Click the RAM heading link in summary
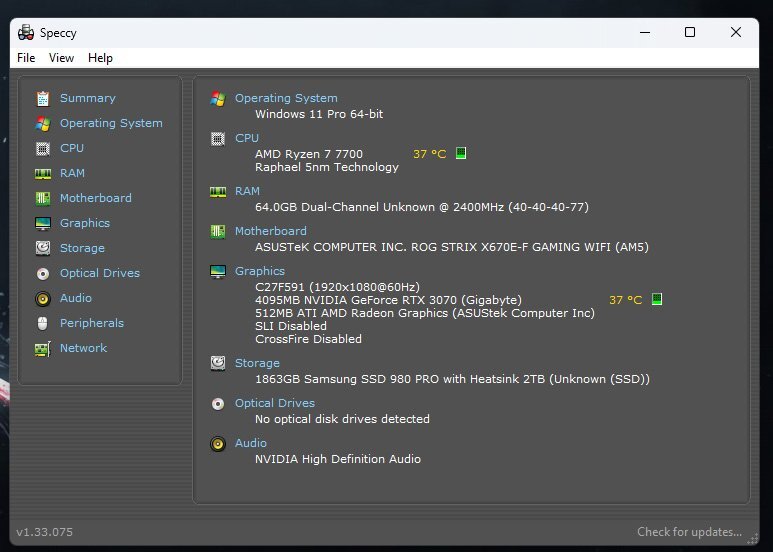The image size is (773, 552). pos(247,191)
